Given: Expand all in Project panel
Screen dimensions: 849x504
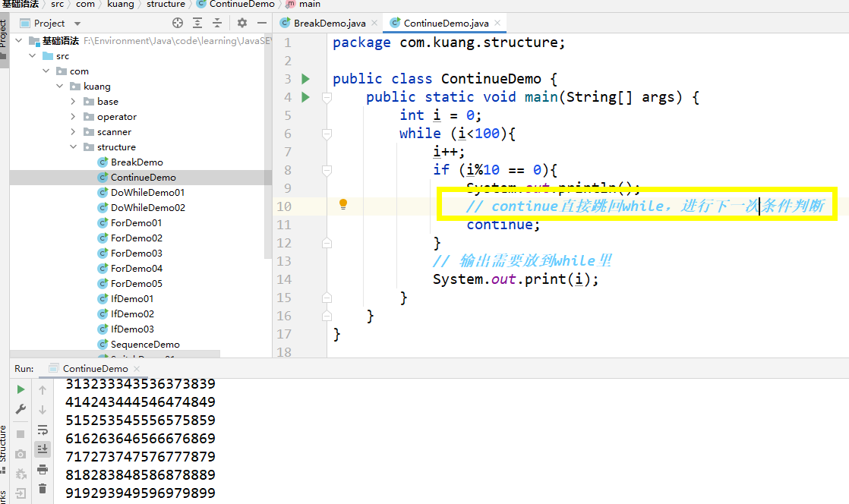Looking at the screenshot, I should [x=197, y=23].
